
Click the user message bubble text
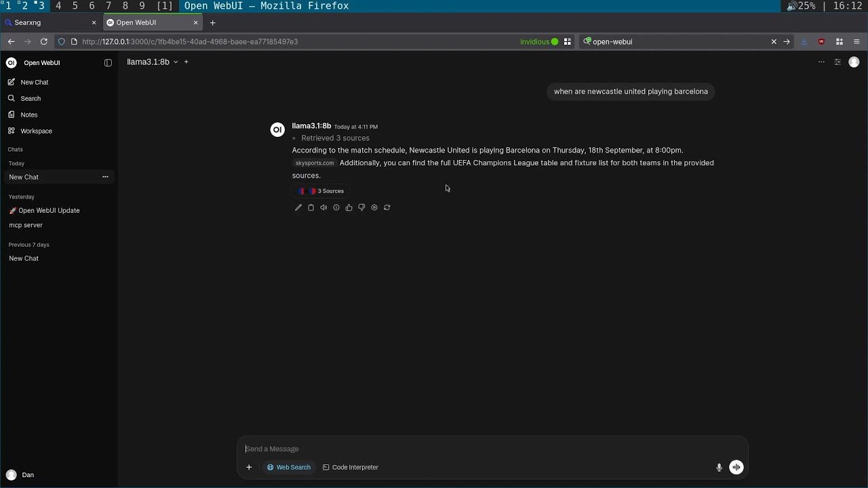tap(631, 91)
